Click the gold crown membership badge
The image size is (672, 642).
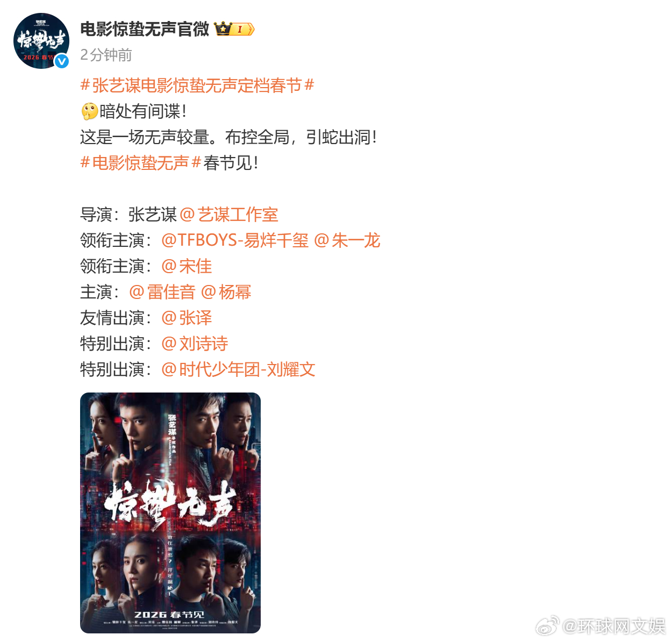234,29
